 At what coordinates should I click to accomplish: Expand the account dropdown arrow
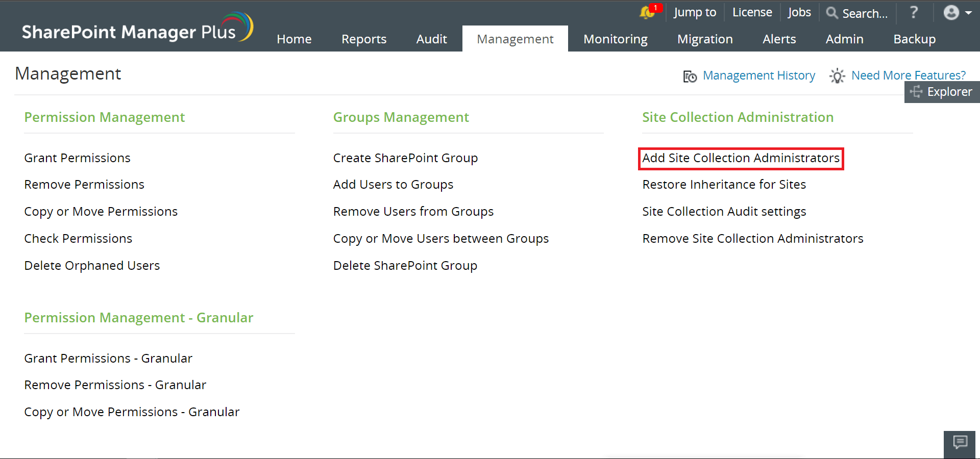point(968,13)
